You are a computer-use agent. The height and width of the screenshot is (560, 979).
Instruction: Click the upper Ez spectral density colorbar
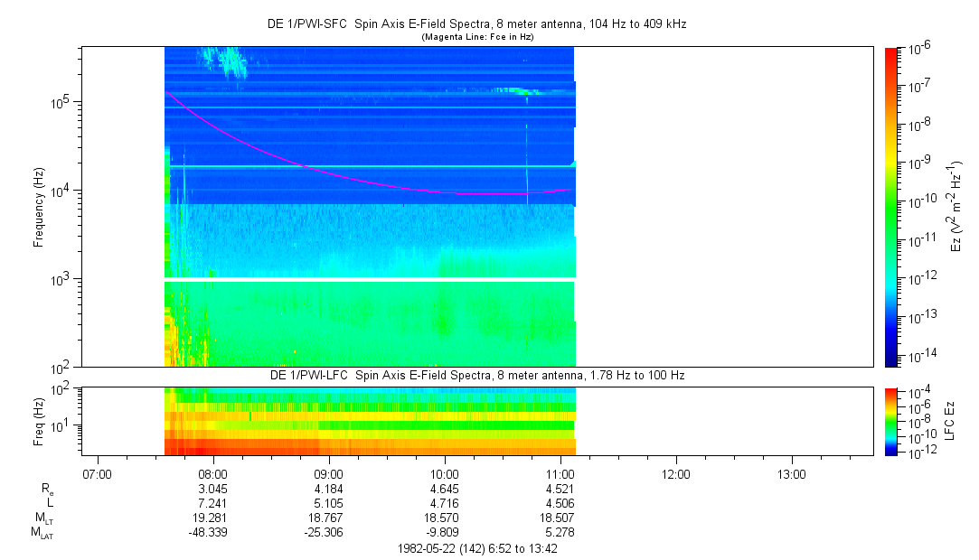[x=892, y=206]
